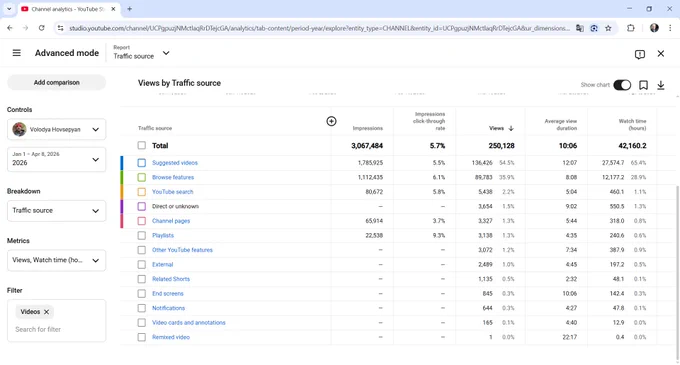
Task: Sort by the Impressions column header
Action: tap(368, 128)
